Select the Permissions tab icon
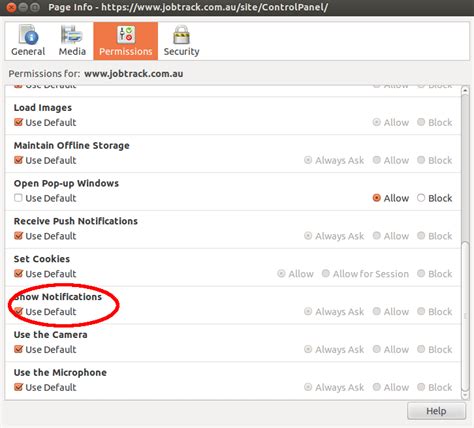 (x=126, y=35)
